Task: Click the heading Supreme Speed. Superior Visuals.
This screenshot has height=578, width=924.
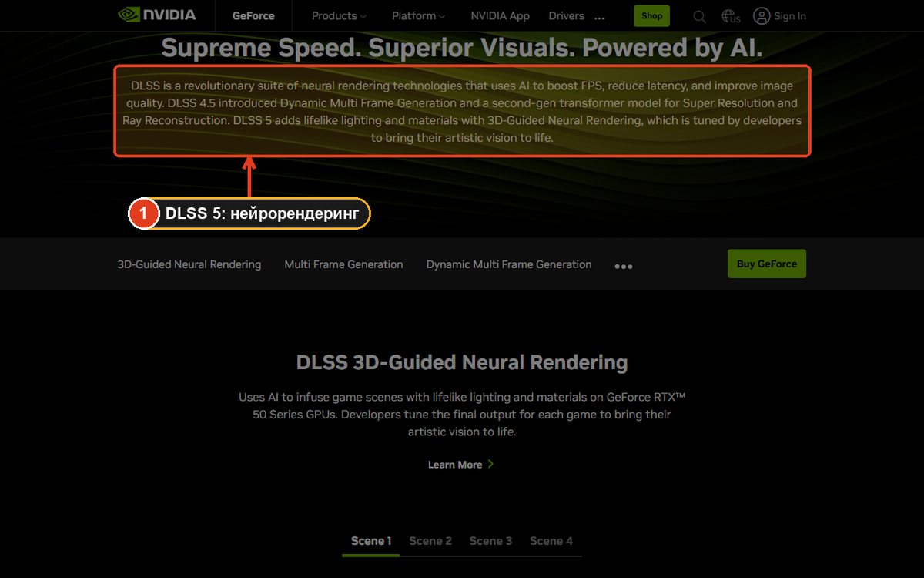Action: [462, 49]
